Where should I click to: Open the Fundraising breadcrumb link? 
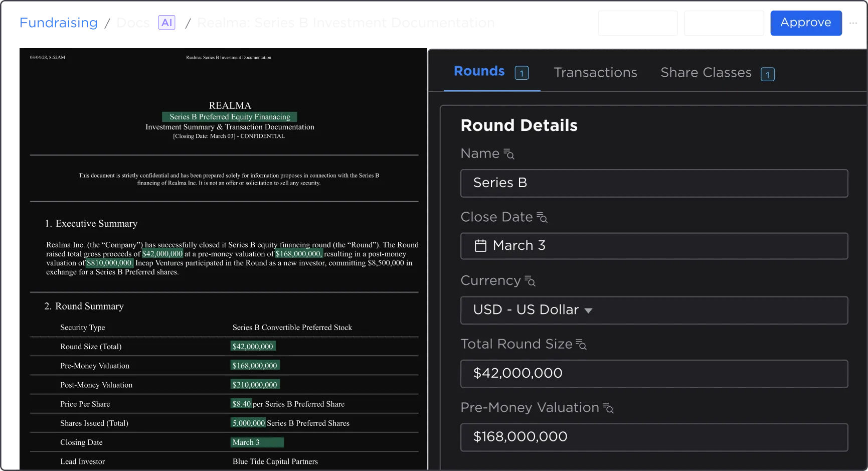coord(59,23)
